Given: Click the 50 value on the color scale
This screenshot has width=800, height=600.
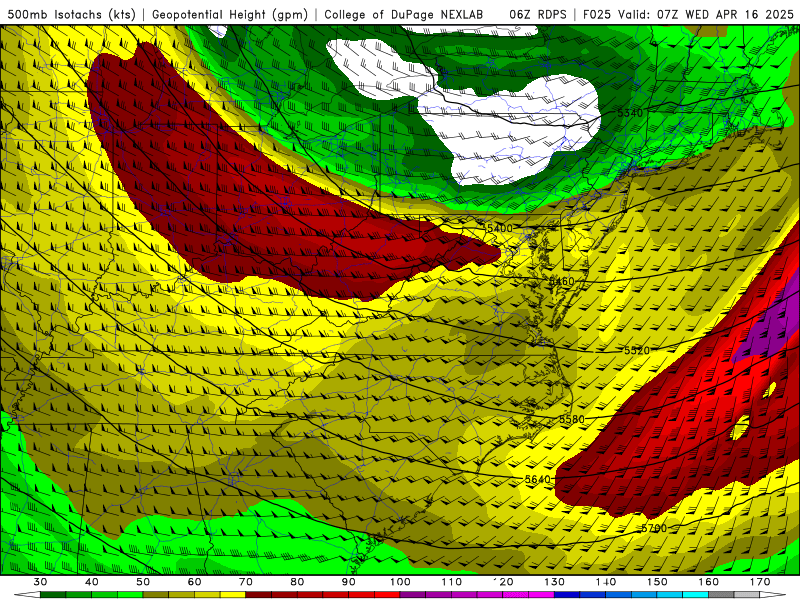Looking at the screenshot, I should tap(143, 582).
